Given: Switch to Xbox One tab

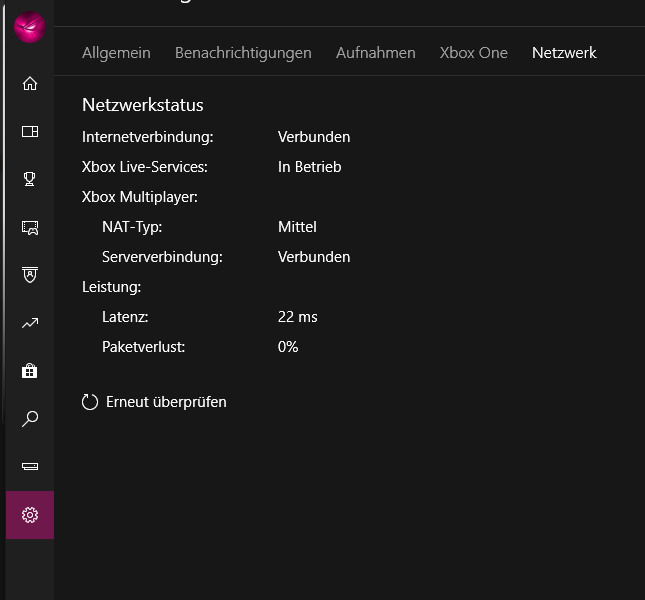Looking at the screenshot, I should click(473, 53).
